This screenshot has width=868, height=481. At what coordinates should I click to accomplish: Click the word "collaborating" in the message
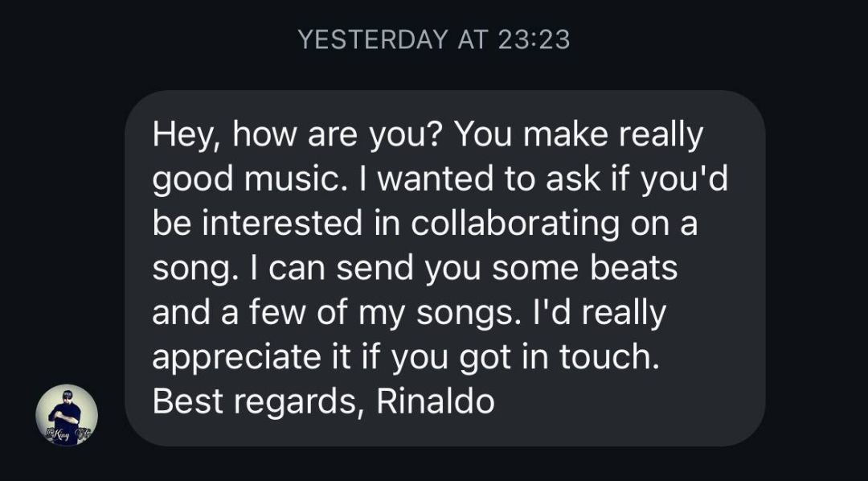(x=515, y=224)
